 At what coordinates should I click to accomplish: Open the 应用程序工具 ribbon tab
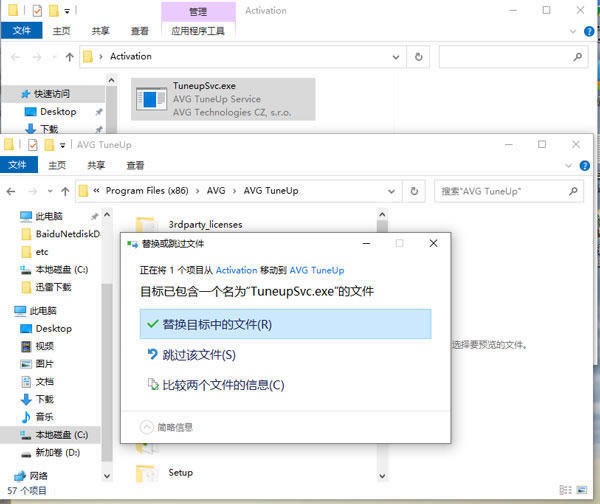(198, 31)
